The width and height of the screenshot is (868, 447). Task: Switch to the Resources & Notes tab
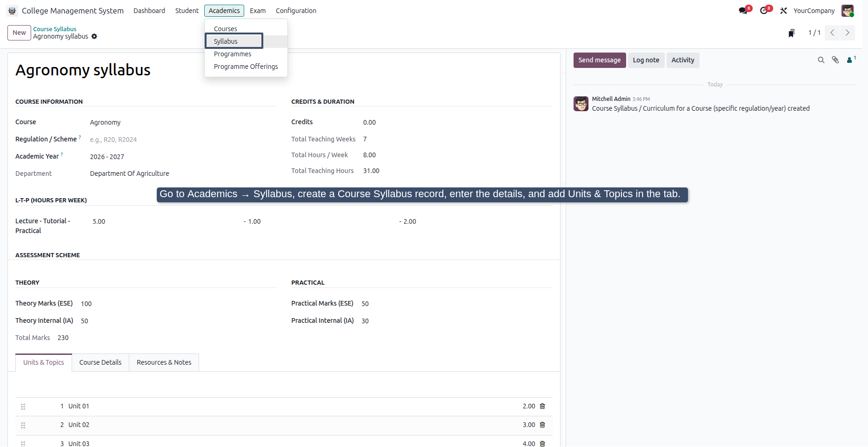point(164,362)
